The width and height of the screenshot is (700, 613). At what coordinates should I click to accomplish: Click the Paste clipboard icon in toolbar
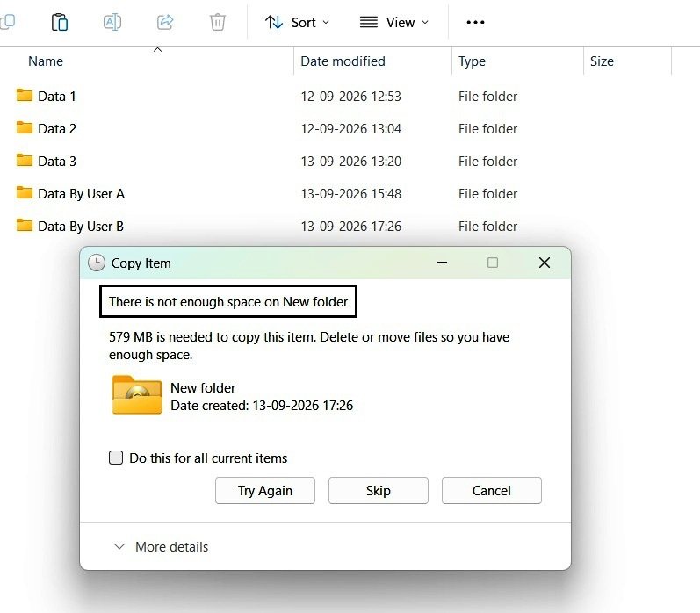[x=60, y=22]
